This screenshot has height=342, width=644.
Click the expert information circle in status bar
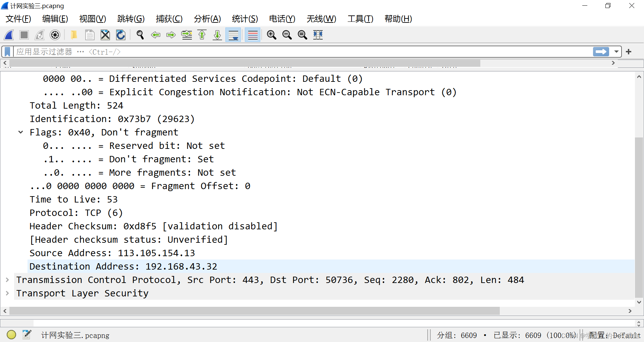click(x=11, y=335)
